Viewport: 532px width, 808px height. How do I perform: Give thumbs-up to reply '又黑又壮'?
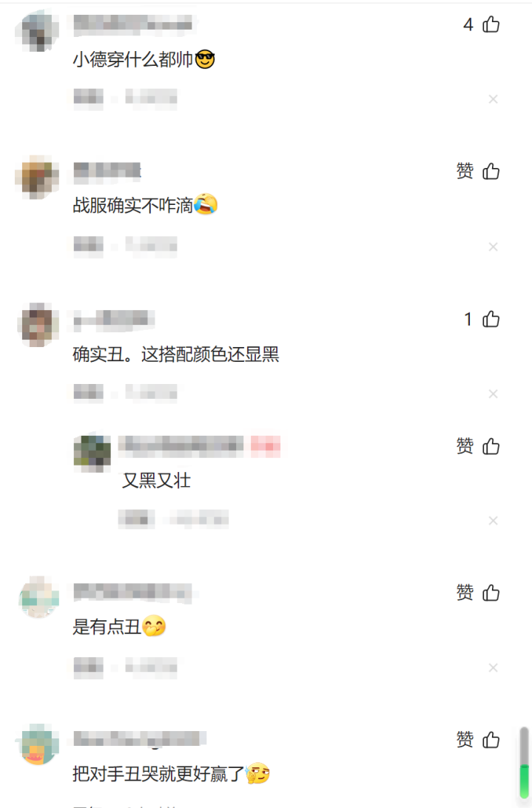pos(491,446)
